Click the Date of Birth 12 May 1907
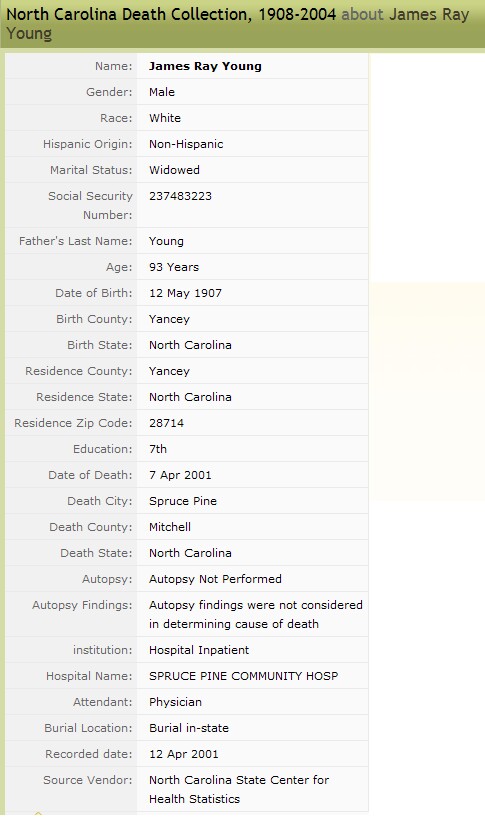 (x=185, y=293)
